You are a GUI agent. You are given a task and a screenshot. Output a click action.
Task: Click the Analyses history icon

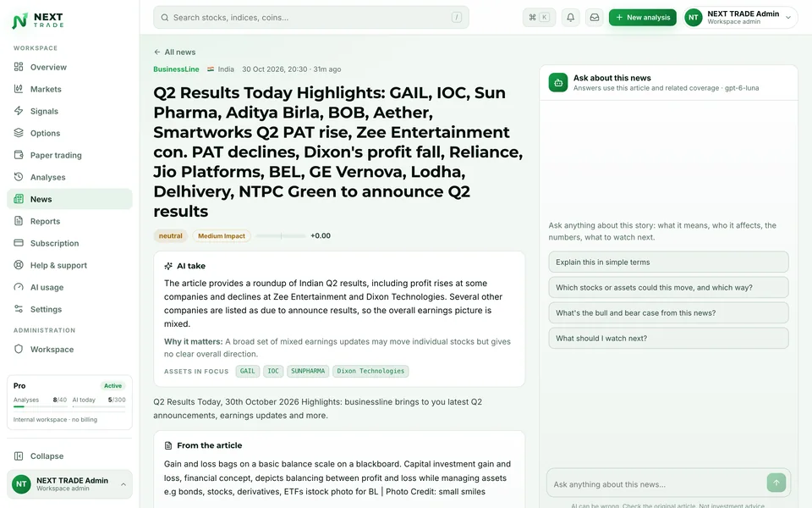click(x=19, y=177)
